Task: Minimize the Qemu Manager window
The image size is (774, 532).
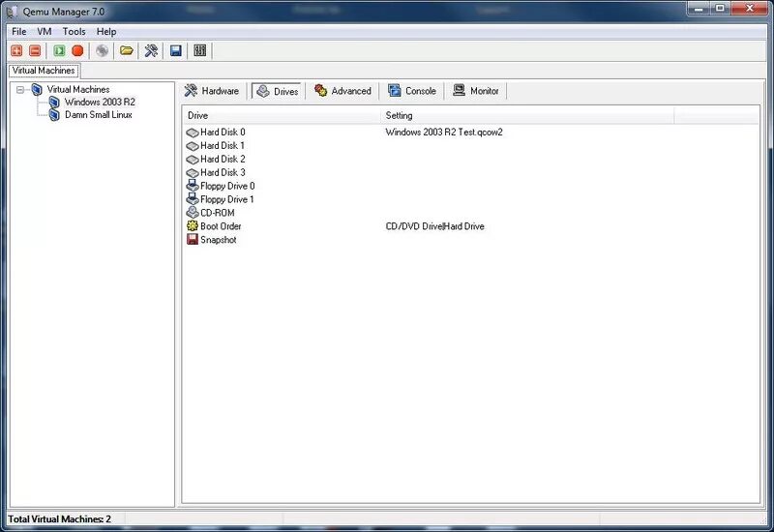Action: [x=699, y=9]
